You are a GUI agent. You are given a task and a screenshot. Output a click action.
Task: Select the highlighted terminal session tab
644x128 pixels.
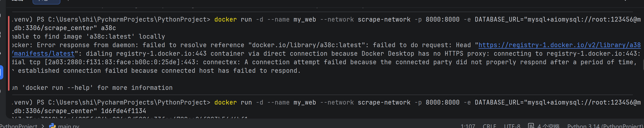[x=46, y=1]
